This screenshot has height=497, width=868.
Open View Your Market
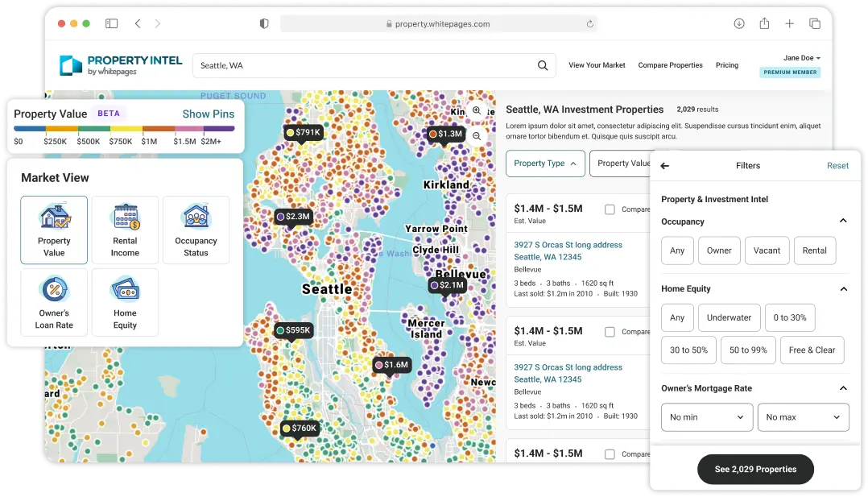tap(597, 64)
